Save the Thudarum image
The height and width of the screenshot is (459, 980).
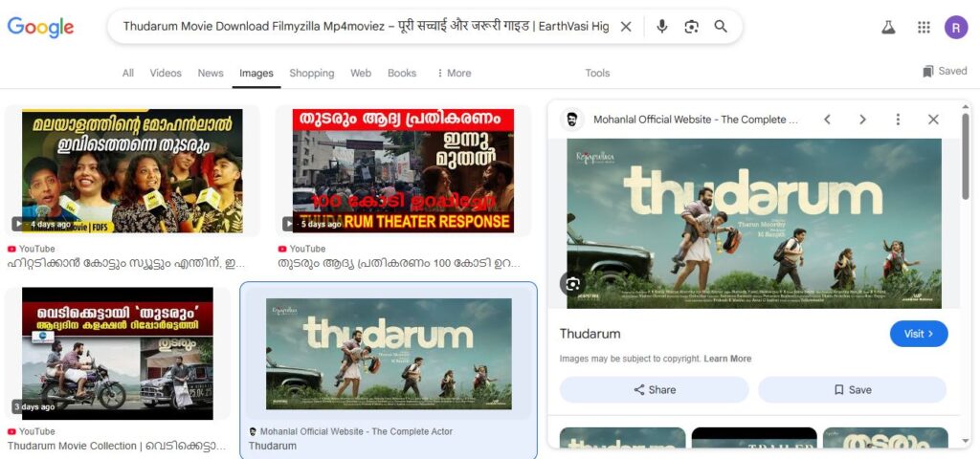point(852,390)
